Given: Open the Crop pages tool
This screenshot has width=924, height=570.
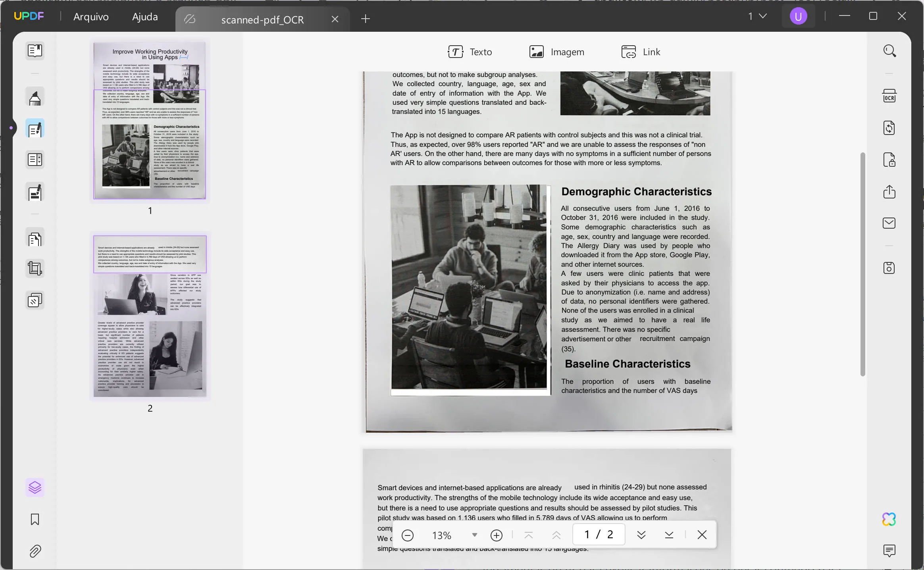Looking at the screenshot, I should (35, 268).
